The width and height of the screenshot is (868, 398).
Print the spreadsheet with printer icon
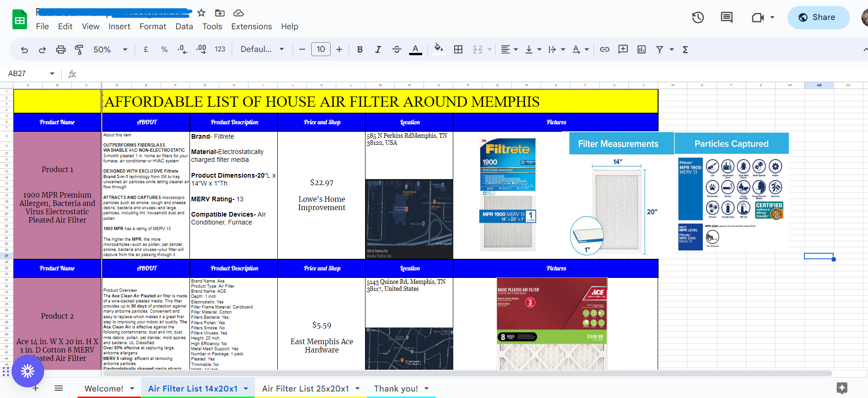61,50
